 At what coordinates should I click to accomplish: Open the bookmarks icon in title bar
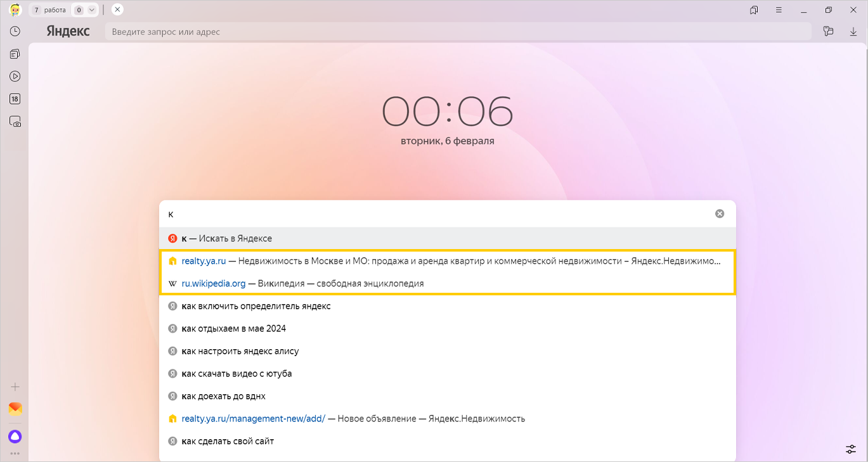[754, 10]
